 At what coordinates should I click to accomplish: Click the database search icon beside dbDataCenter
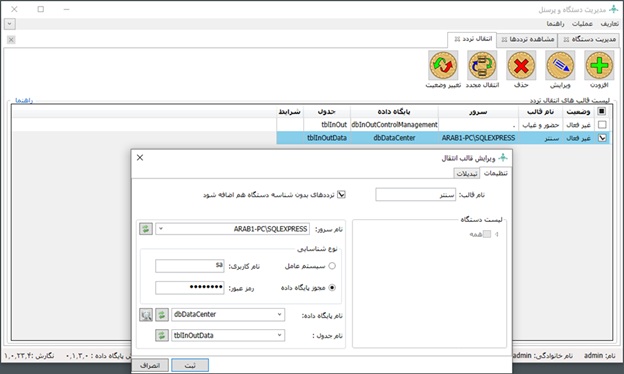tap(146, 315)
